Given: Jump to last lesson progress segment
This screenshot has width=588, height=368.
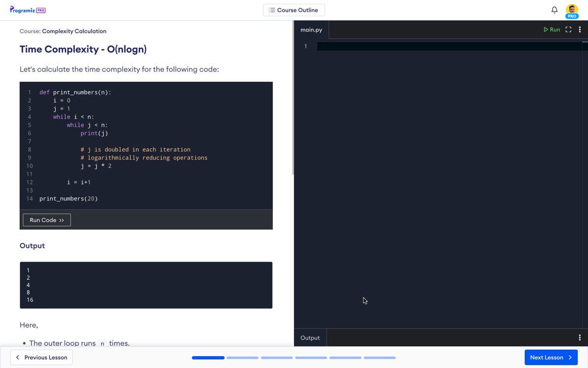Looking at the screenshot, I should pyautogui.click(x=380, y=358).
